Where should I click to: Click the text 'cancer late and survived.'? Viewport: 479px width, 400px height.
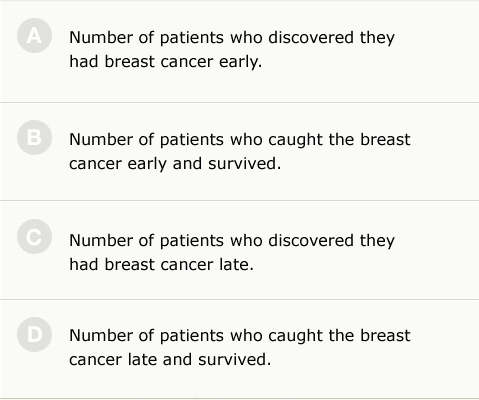(x=170, y=360)
